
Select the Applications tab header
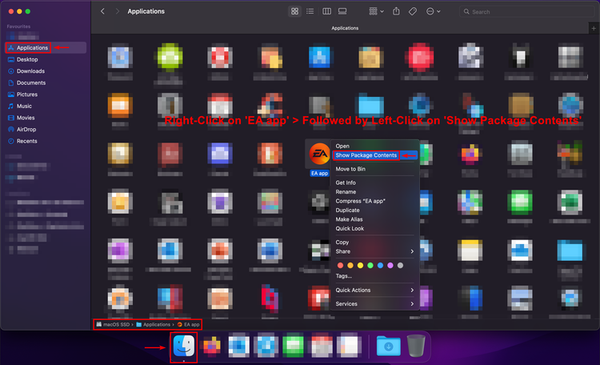tap(345, 28)
